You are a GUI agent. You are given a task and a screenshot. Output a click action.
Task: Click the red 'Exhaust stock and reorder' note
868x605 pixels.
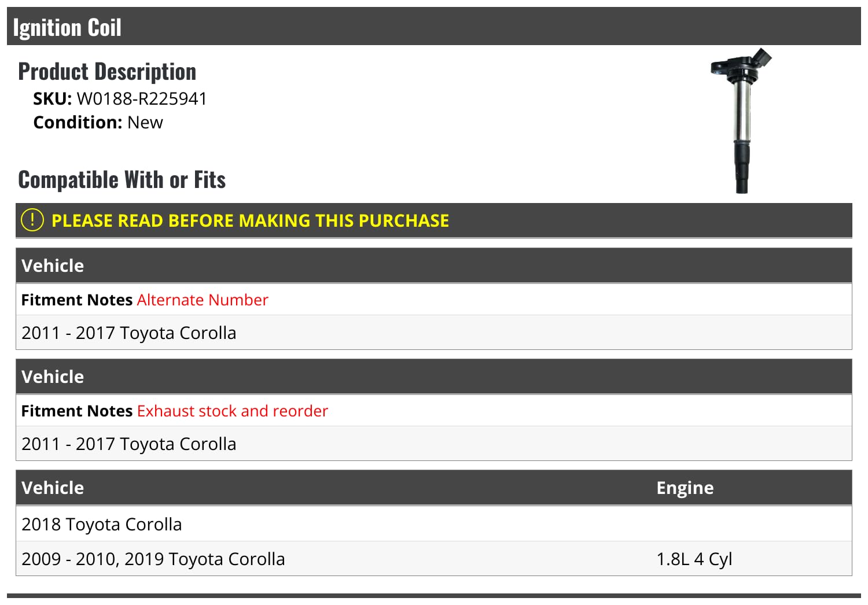point(232,411)
